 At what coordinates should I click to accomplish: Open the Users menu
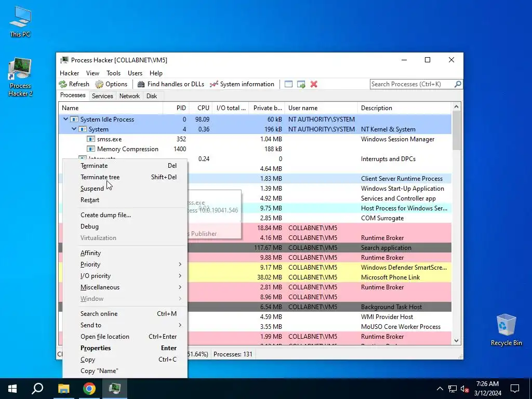pos(135,73)
